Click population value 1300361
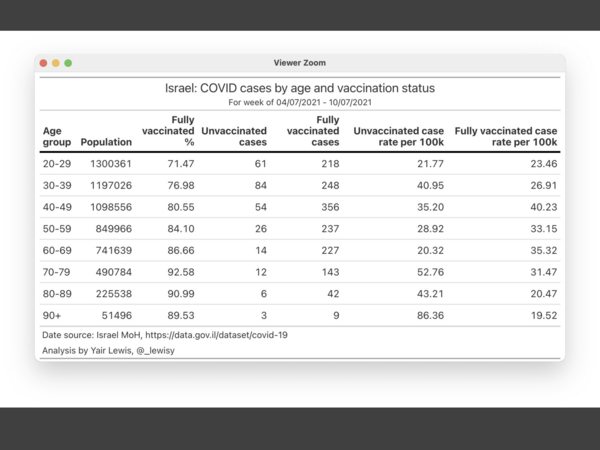The width and height of the screenshot is (600, 450). [x=111, y=164]
